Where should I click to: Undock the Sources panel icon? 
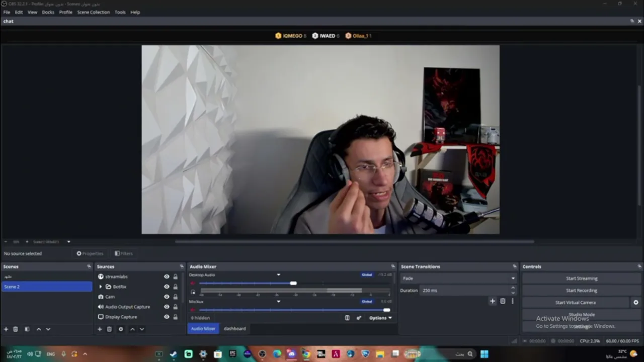(182, 266)
